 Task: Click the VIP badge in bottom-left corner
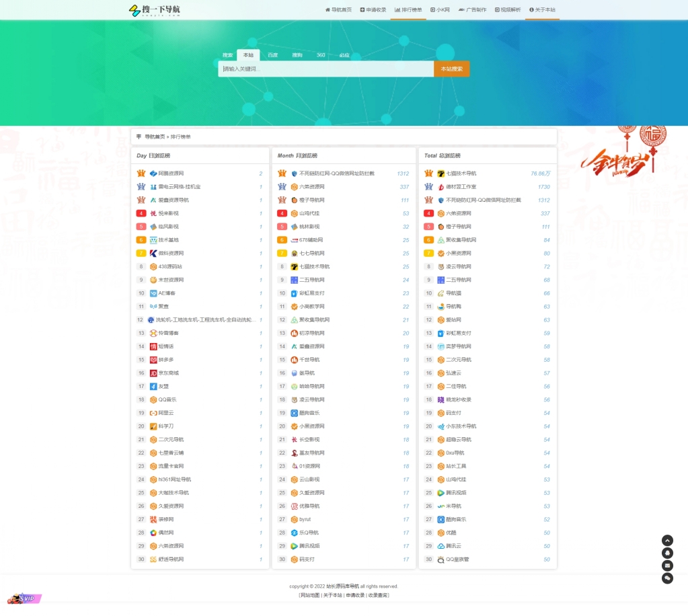point(24,598)
